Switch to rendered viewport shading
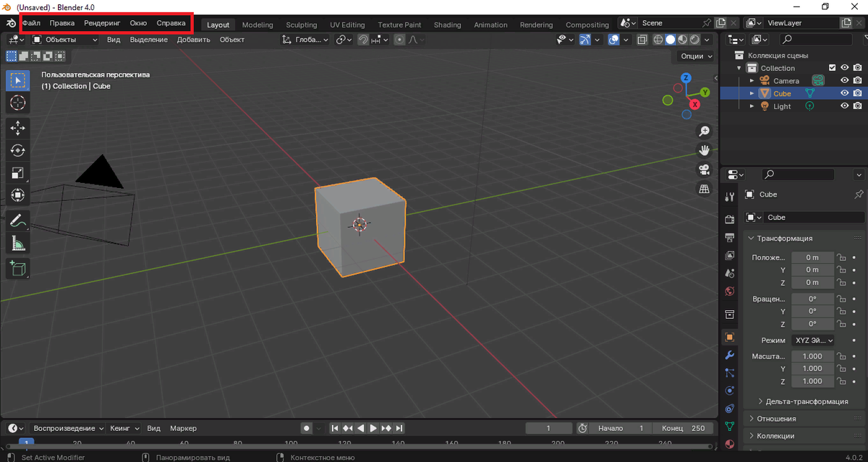This screenshot has height=462, width=868. click(695, 40)
